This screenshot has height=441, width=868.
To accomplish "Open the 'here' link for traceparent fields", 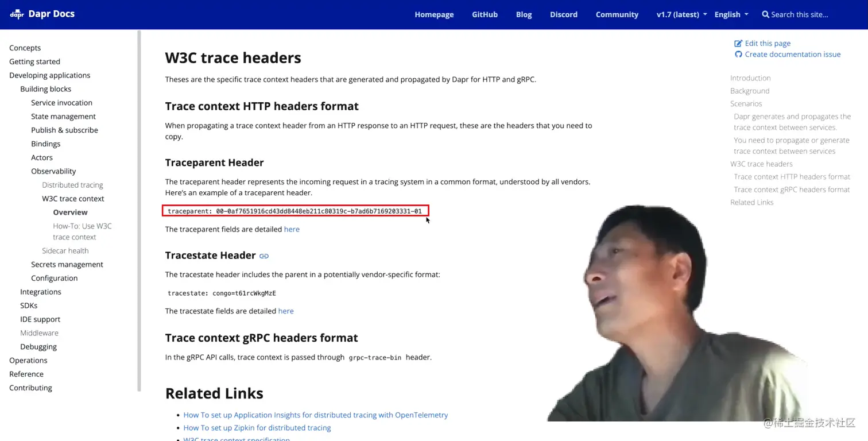I will point(292,229).
